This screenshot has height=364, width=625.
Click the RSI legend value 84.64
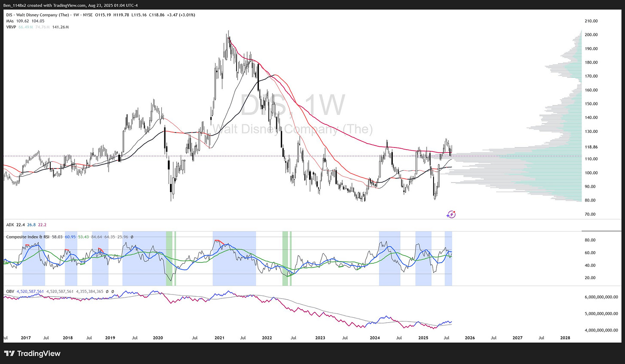pos(97,236)
